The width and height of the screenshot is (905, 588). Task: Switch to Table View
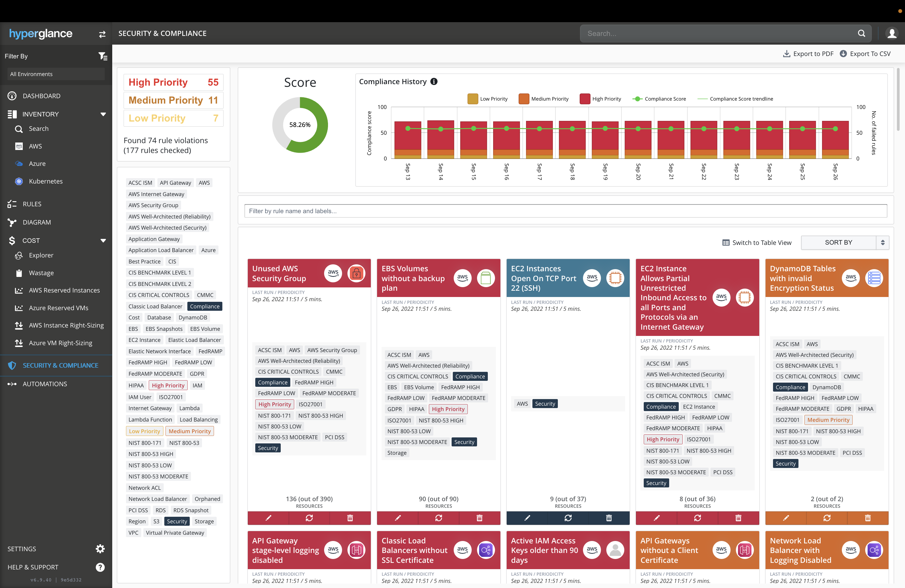point(757,242)
